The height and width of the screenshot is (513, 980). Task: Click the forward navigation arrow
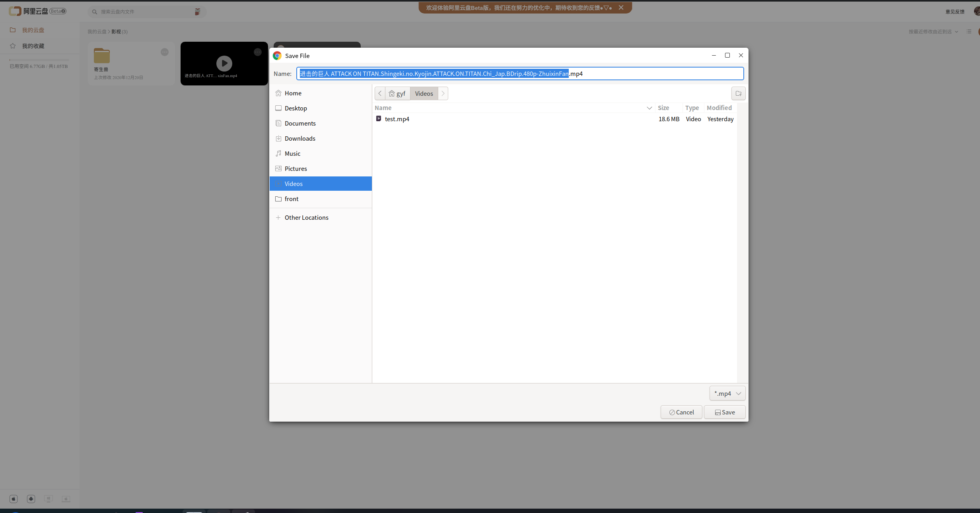click(x=443, y=93)
